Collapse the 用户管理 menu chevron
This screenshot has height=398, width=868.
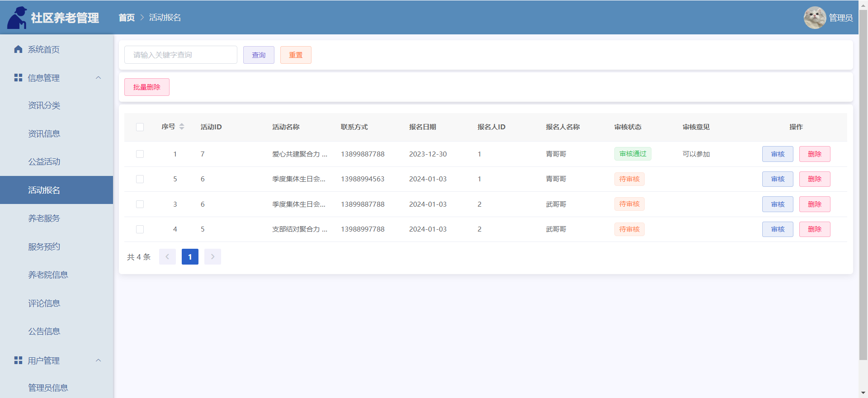click(x=98, y=360)
